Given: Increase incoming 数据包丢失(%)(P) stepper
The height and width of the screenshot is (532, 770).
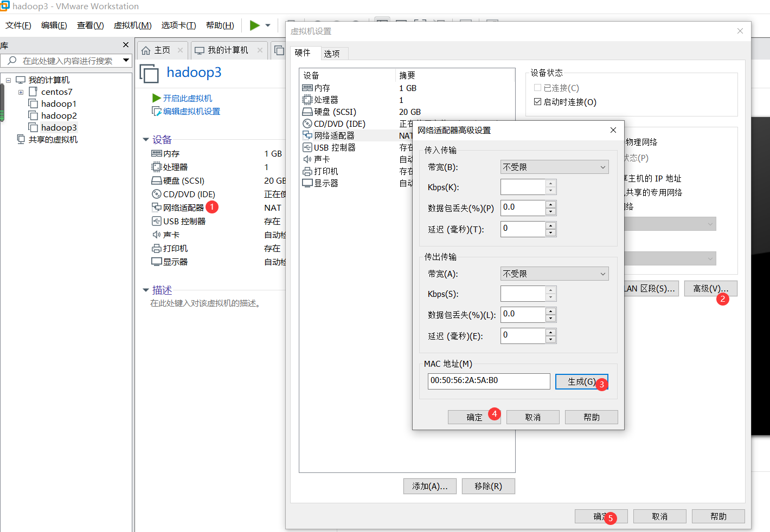Looking at the screenshot, I should coord(550,205).
